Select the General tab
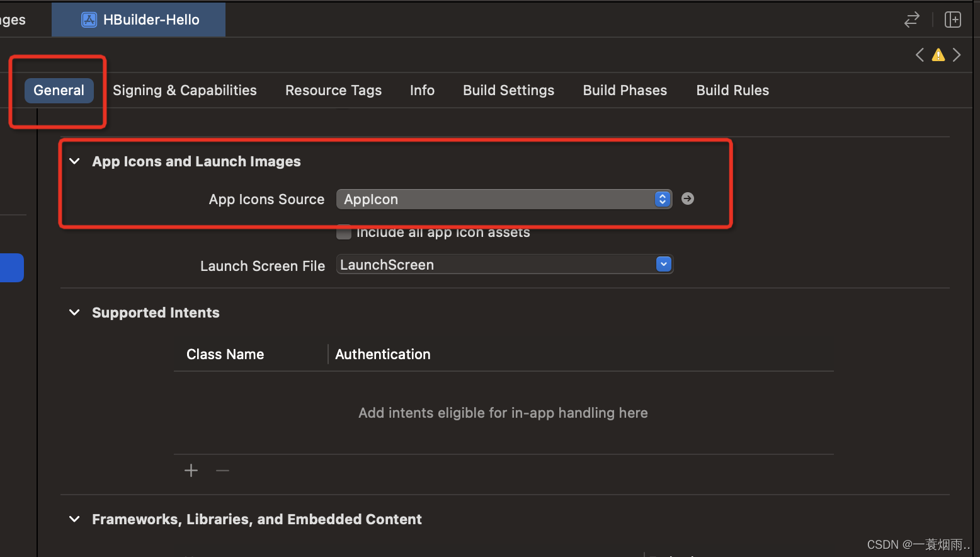Viewport: 980px width, 557px height. 59,90
